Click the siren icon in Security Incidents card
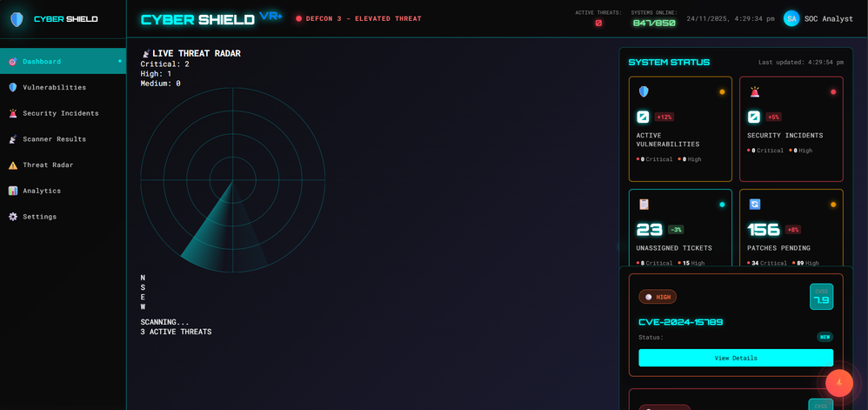This screenshot has height=410, width=868. pyautogui.click(x=755, y=91)
